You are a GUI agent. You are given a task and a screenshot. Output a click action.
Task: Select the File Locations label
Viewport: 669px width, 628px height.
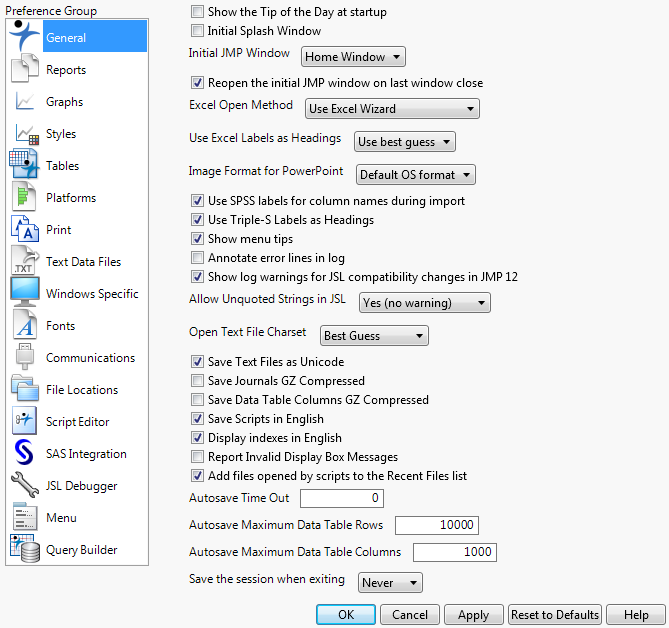pyautogui.click(x=82, y=390)
